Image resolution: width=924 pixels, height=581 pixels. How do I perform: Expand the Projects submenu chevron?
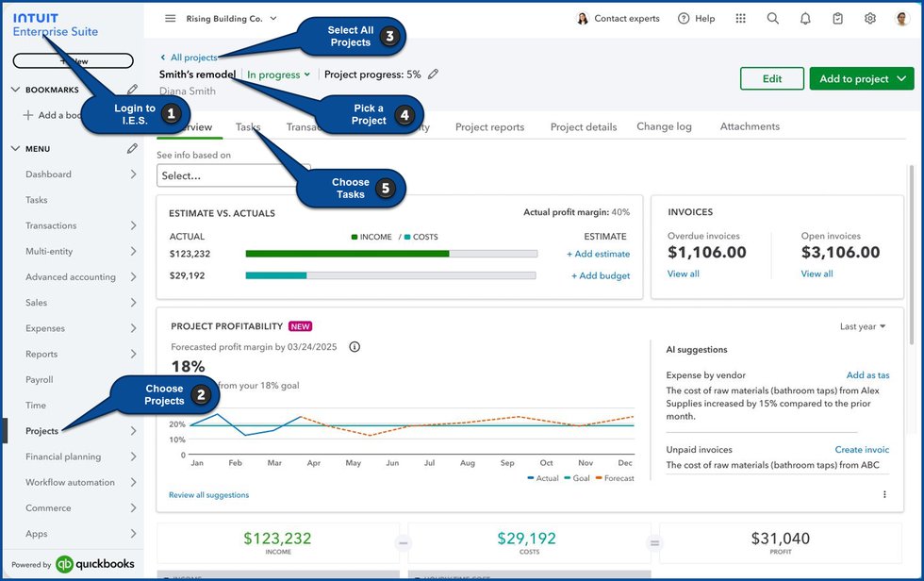pos(133,431)
